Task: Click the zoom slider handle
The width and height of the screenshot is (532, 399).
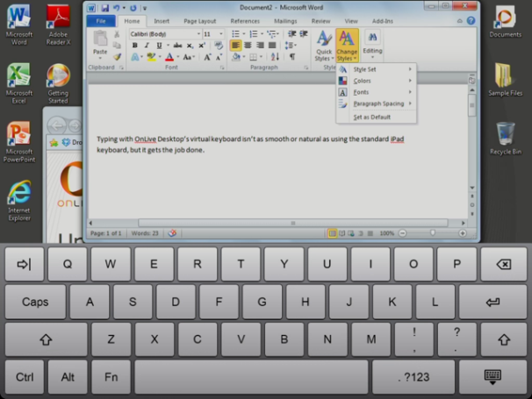Action: (x=433, y=233)
